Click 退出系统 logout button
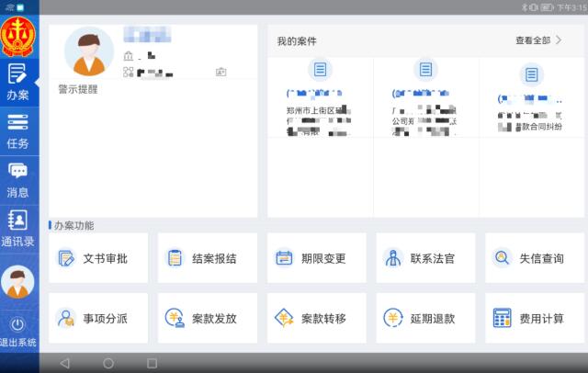The image size is (588, 373). (18, 333)
